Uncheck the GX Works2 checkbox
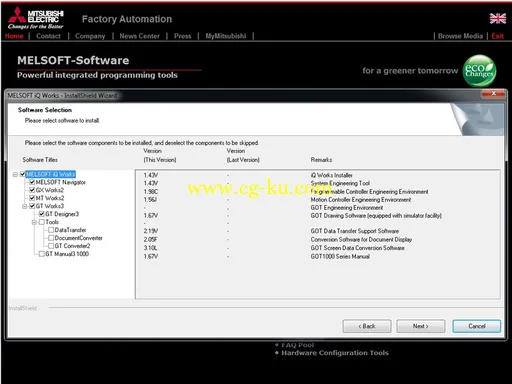 pyautogui.click(x=32, y=190)
